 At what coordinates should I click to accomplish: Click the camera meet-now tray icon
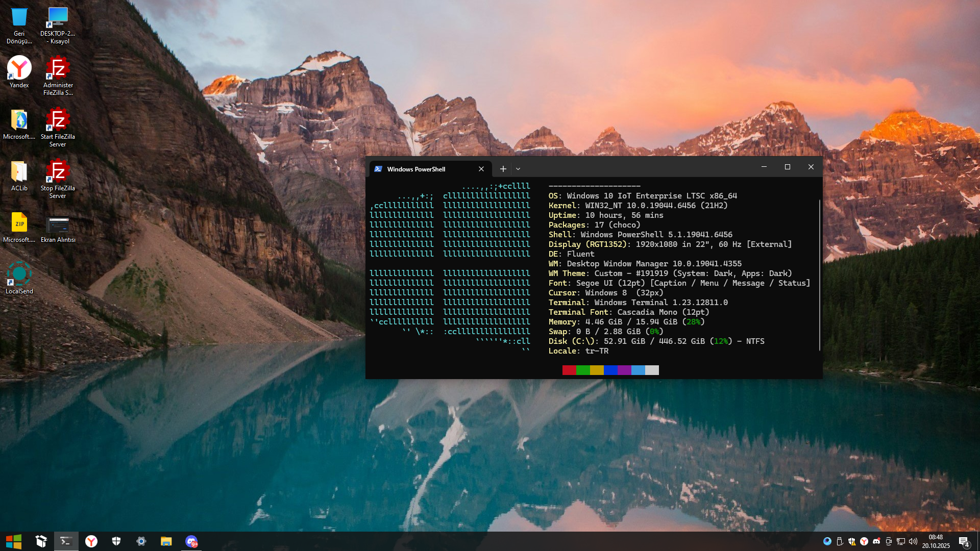click(889, 541)
